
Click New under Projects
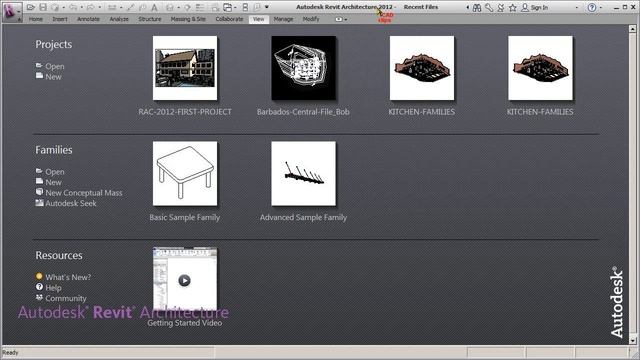tap(53, 77)
